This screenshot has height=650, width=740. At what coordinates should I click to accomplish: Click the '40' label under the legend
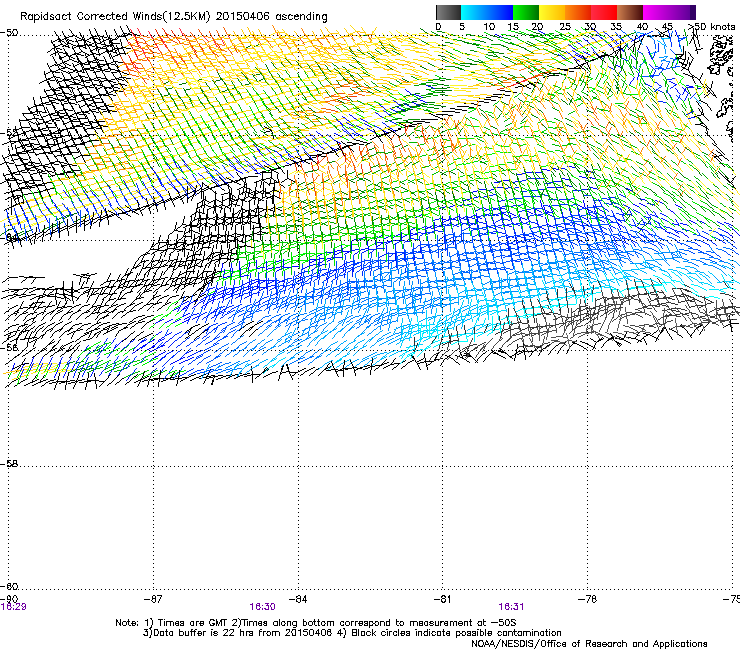[642, 27]
